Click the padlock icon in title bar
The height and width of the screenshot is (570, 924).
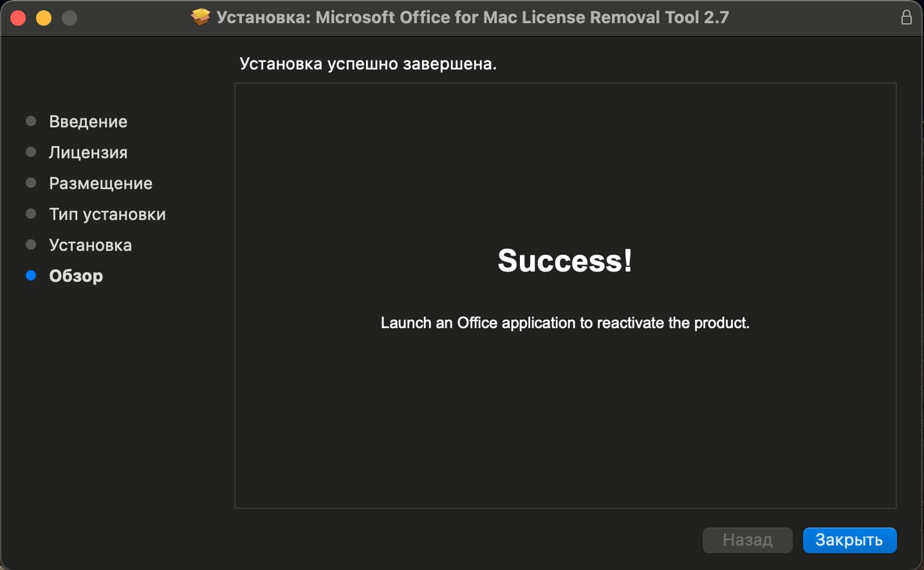click(x=906, y=17)
